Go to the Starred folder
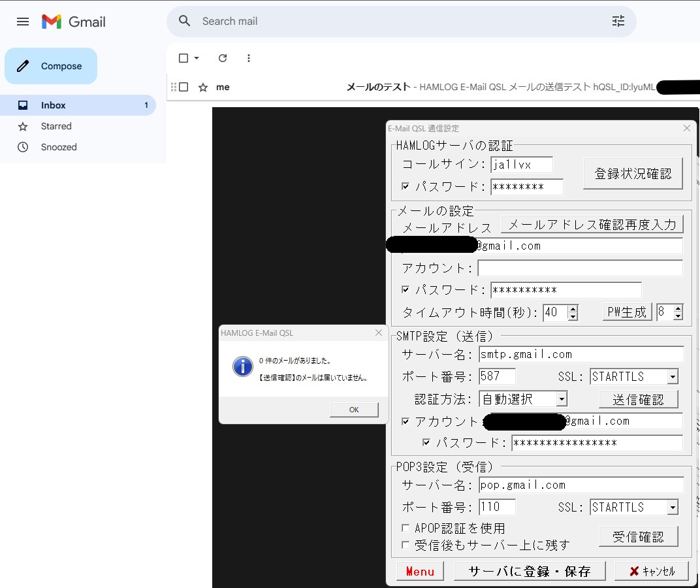 pyautogui.click(x=56, y=126)
